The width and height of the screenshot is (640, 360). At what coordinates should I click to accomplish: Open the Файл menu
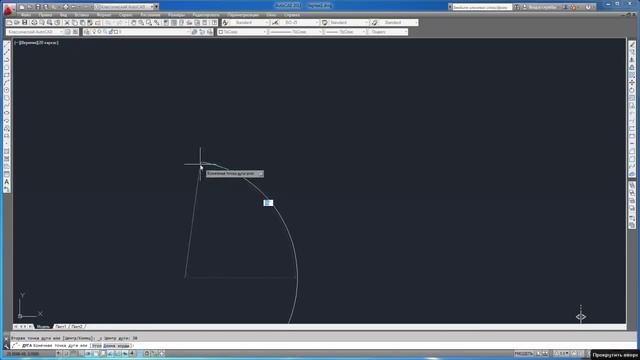pos(25,15)
